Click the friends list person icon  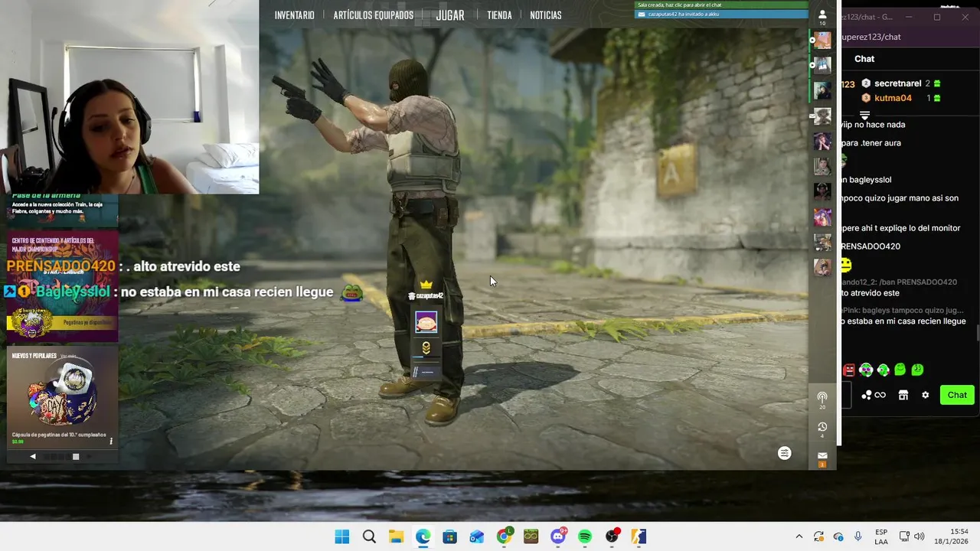[x=822, y=15]
